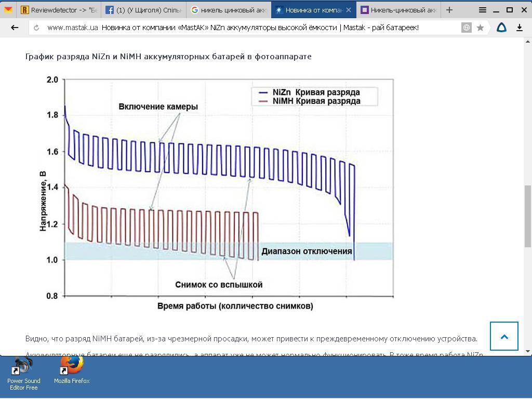Viewport: 532px width, 399px height.
Task: Click the Alice assistant icon in toolbar
Action: [501, 28]
